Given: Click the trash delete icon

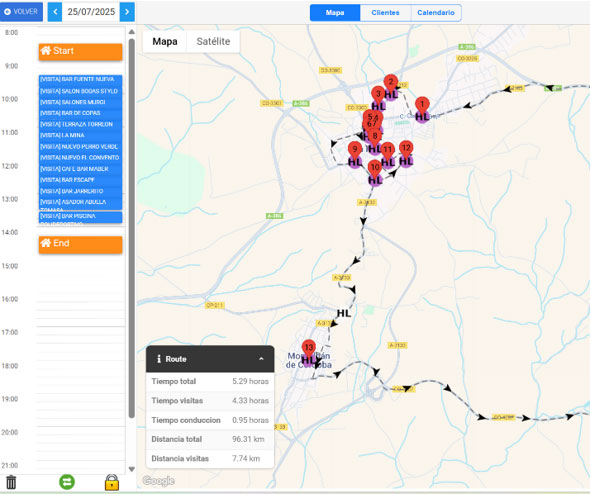Looking at the screenshot, I should point(11,482).
